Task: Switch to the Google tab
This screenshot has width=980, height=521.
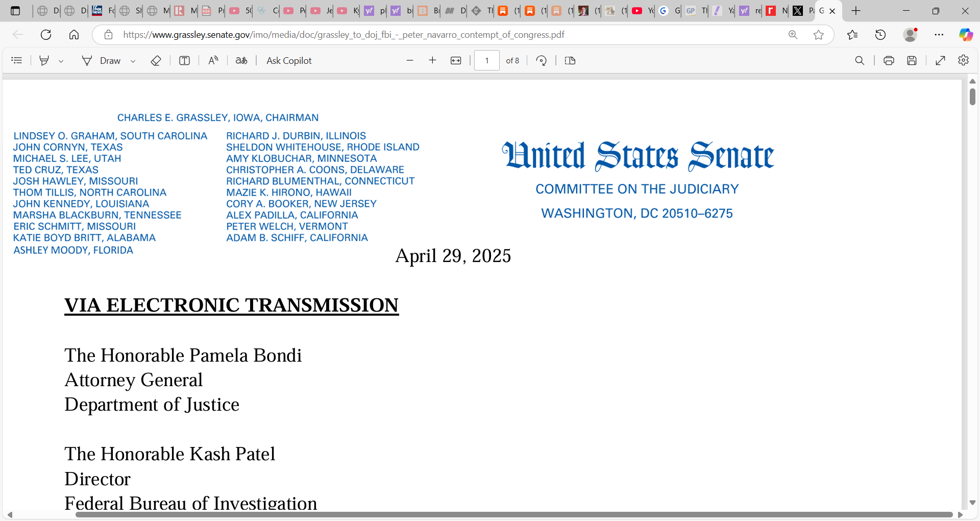Action: pyautogui.click(x=669, y=11)
